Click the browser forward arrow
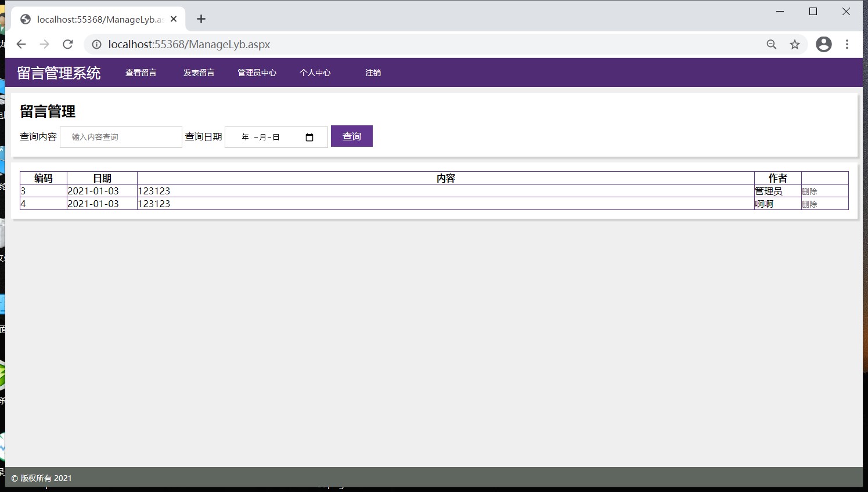868x492 pixels. click(x=45, y=45)
